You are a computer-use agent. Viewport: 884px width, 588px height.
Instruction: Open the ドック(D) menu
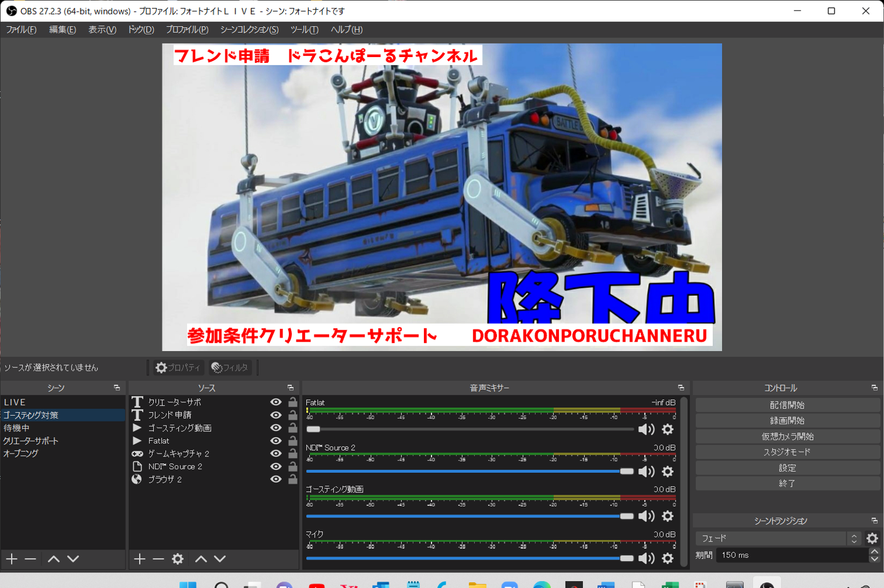pyautogui.click(x=141, y=30)
